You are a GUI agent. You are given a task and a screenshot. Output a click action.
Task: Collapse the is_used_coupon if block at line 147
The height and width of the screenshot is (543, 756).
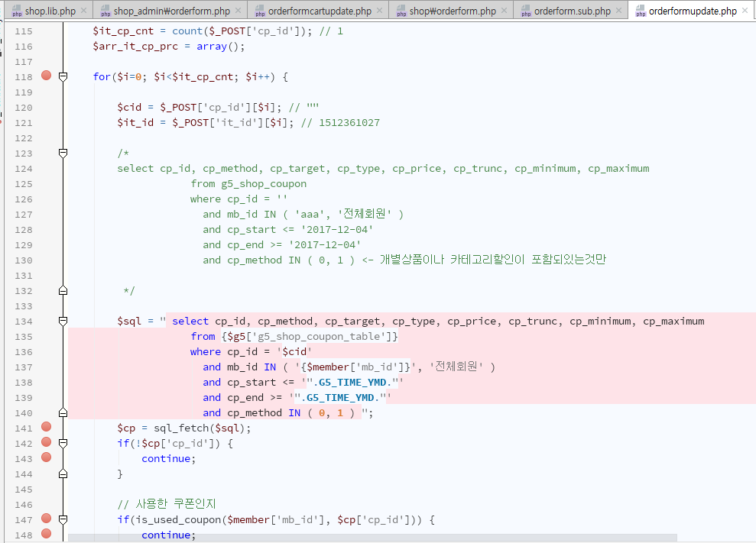click(63, 519)
